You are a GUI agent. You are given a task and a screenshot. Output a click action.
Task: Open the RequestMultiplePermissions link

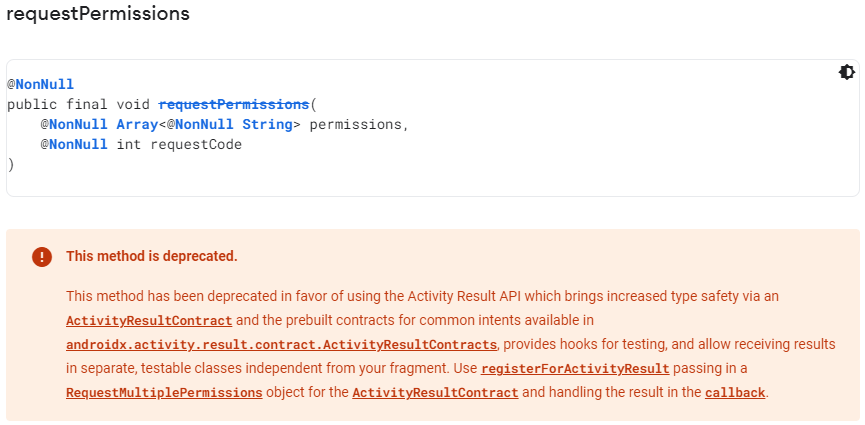click(164, 393)
